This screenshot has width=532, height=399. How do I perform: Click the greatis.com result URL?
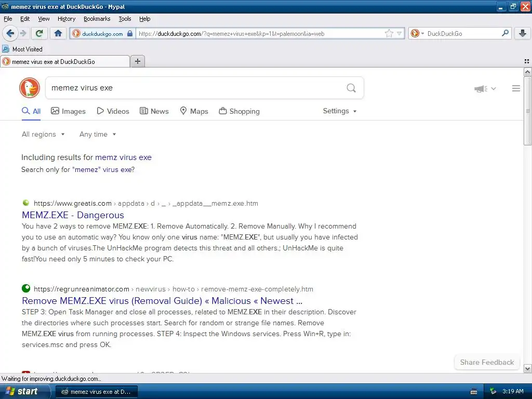146,204
